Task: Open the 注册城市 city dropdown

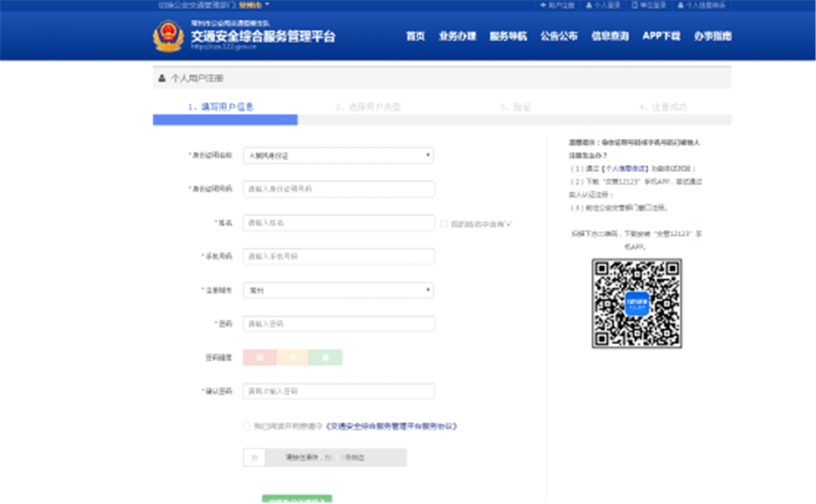Action: (x=338, y=291)
